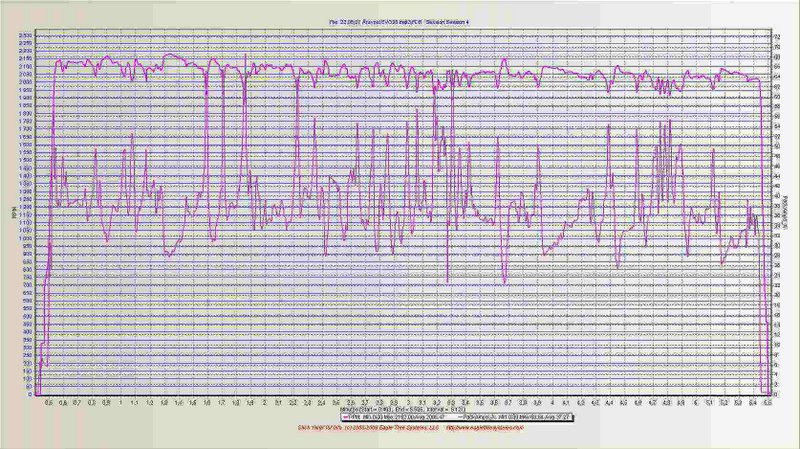
Task: Click the second legend entry's line swatch
Action: click(456, 418)
